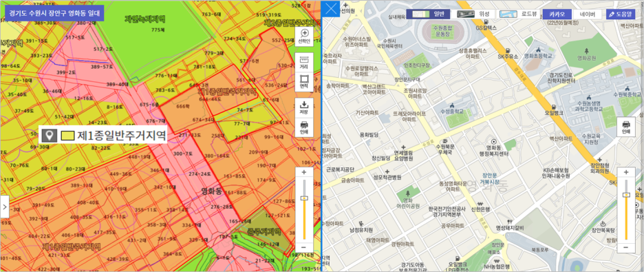Select the 거리 distance measuring tool
644x272 pixels.
tap(304, 62)
